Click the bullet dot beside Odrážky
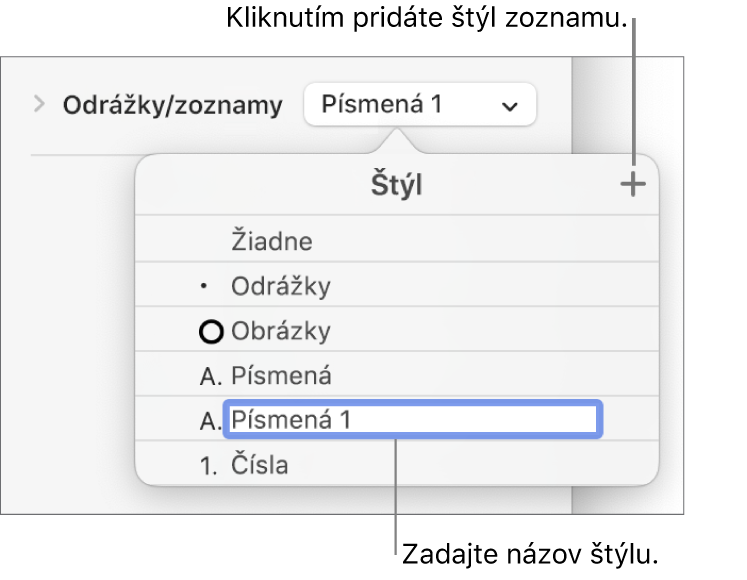Viewport: 747px width, 580px height. coord(206,287)
